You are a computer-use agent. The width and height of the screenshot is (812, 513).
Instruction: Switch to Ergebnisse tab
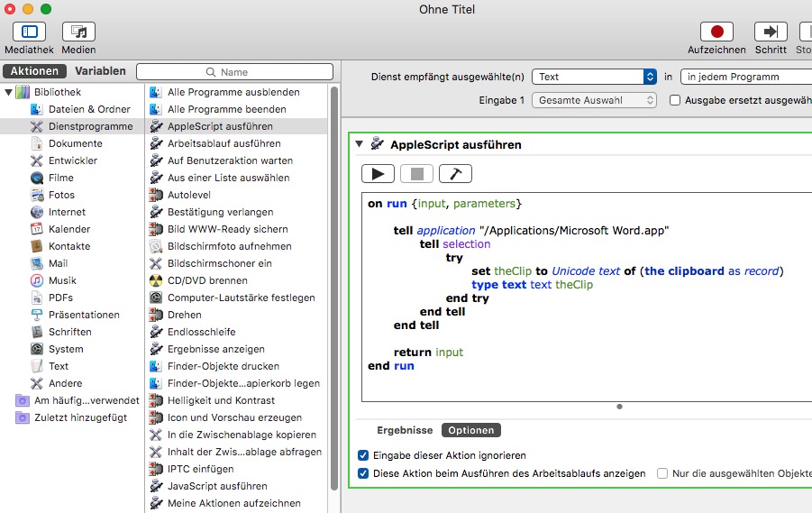point(405,430)
